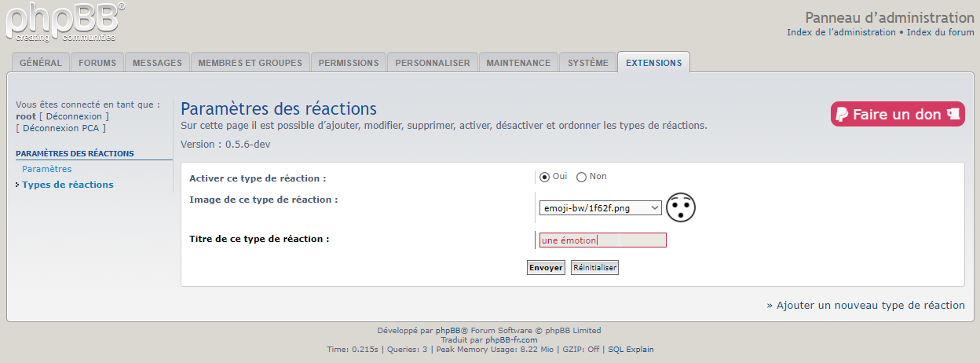Click the Déconnexion PCA link
This screenshot has height=363, width=980.
[60, 128]
